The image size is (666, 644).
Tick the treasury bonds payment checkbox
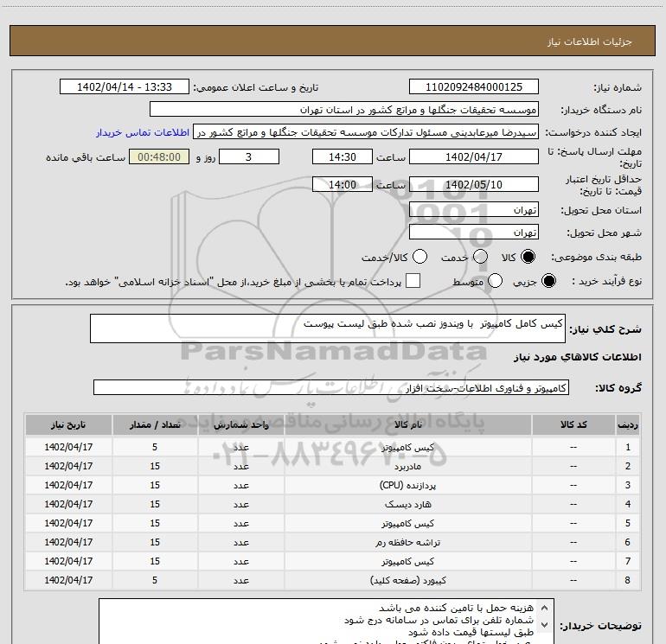pos(413,281)
